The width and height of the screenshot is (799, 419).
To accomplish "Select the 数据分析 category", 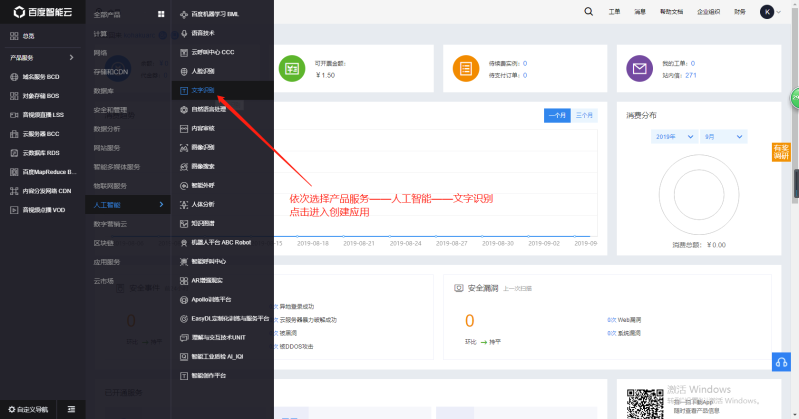I will [107, 129].
